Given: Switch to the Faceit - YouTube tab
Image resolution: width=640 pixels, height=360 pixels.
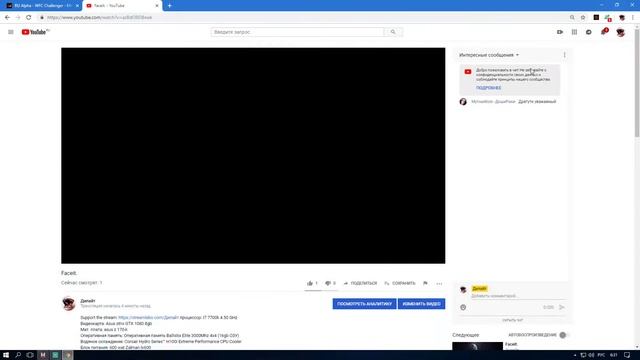Looking at the screenshot, I should (x=121, y=6).
